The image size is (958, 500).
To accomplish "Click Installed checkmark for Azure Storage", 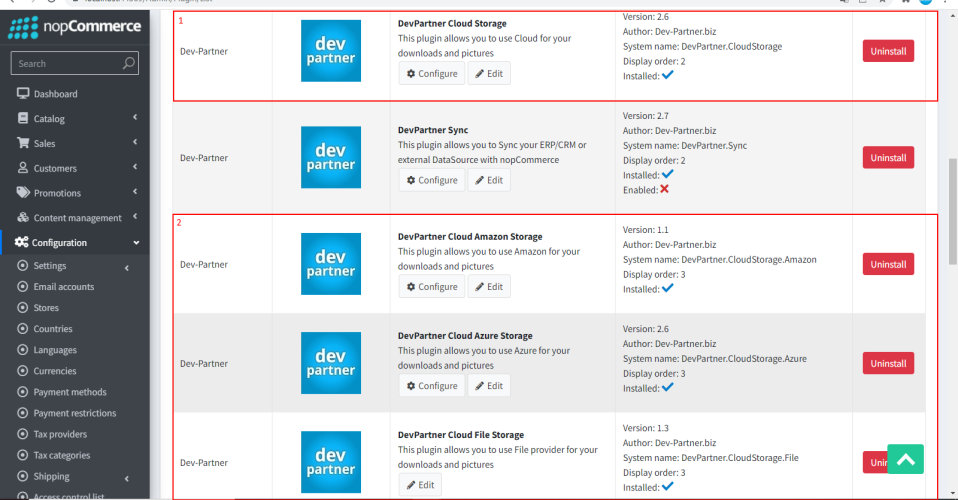I will coord(668,387).
